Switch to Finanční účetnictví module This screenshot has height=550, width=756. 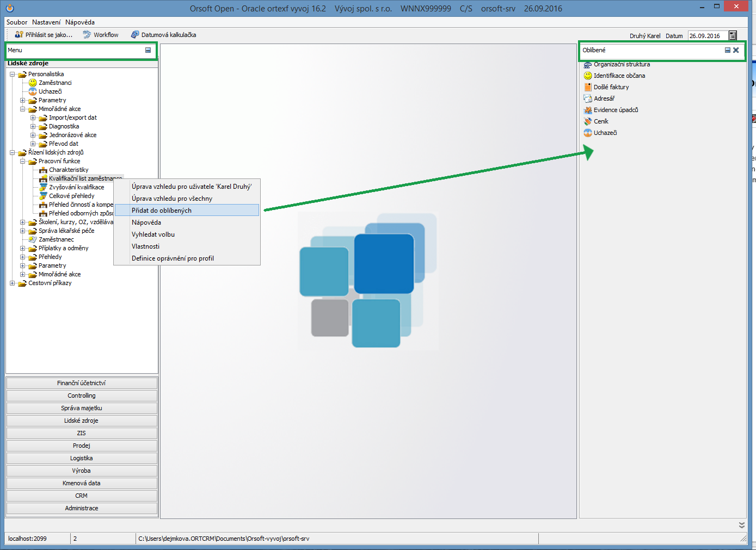point(82,383)
